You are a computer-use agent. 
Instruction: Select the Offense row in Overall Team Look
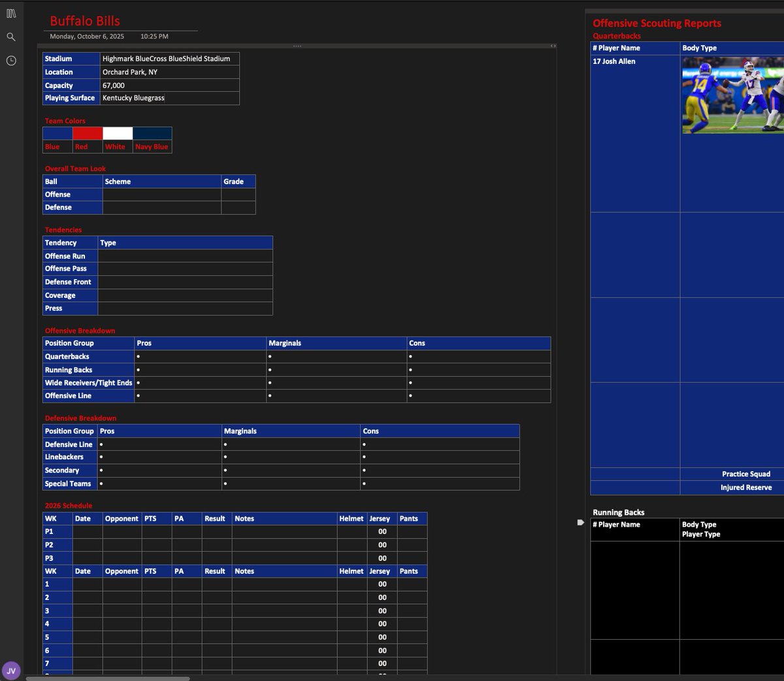(149, 195)
